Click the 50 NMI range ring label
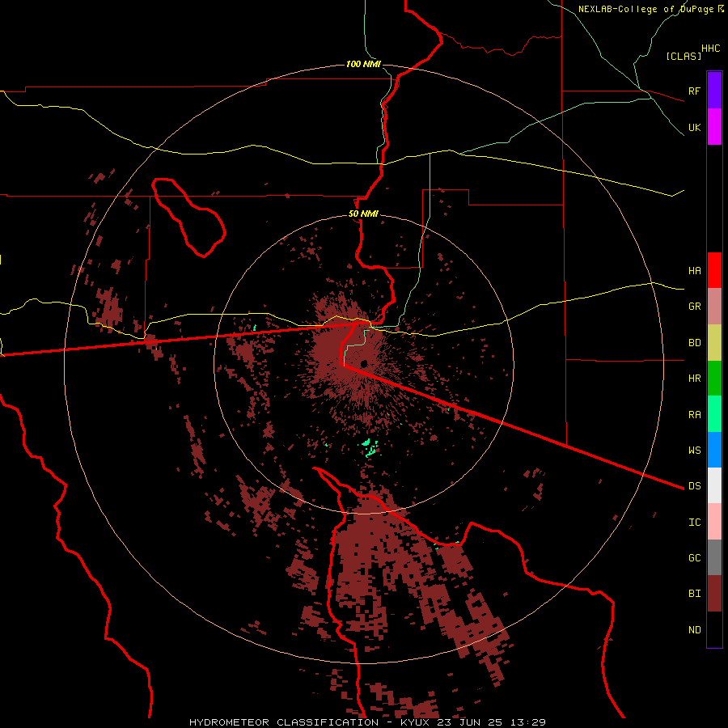The image size is (728, 728). pos(363,214)
